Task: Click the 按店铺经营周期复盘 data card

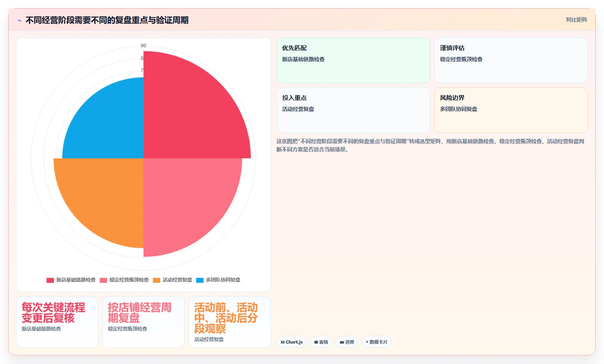Action: (x=143, y=322)
